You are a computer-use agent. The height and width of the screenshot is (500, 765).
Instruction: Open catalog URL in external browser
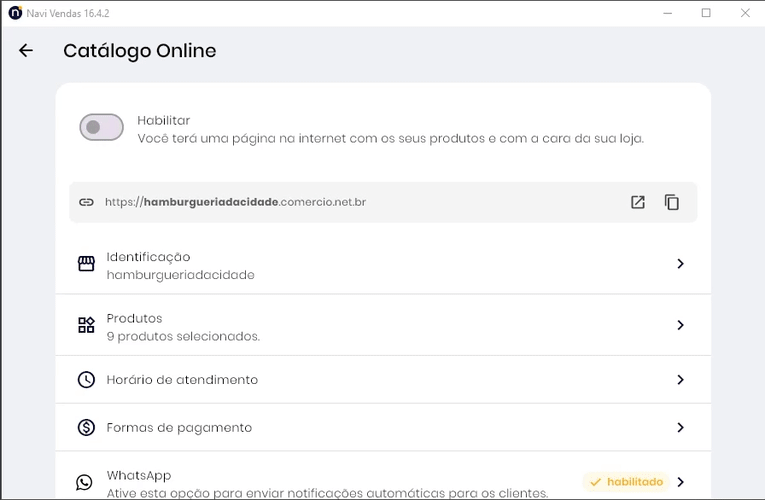pyautogui.click(x=638, y=202)
